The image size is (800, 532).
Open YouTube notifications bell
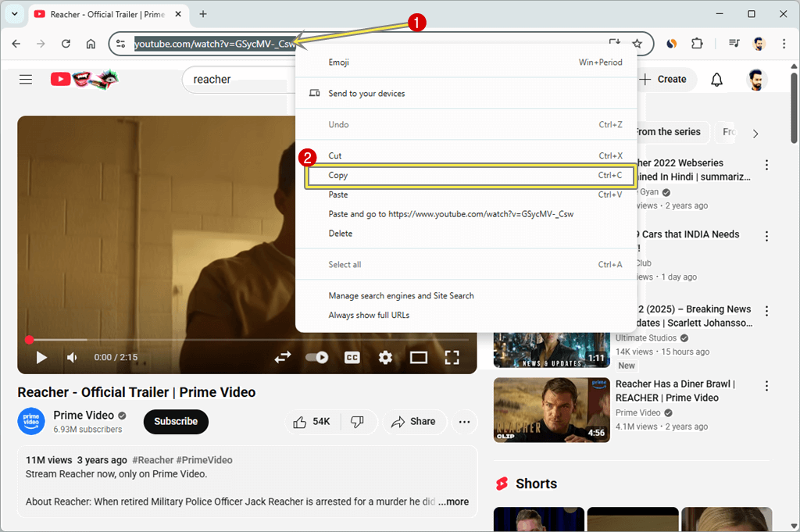pyautogui.click(x=717, y=79)
